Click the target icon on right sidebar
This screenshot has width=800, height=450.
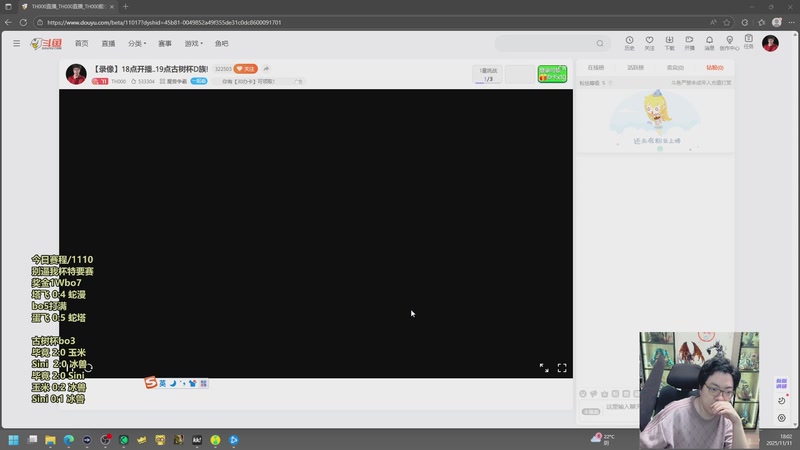[x=781, y=418]
